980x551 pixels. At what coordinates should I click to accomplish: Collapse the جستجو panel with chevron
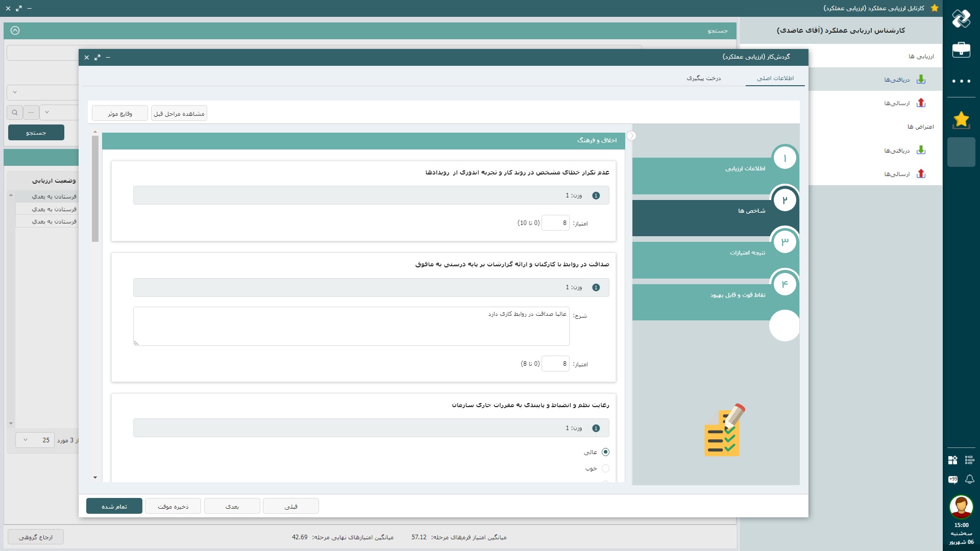point(15,31)
